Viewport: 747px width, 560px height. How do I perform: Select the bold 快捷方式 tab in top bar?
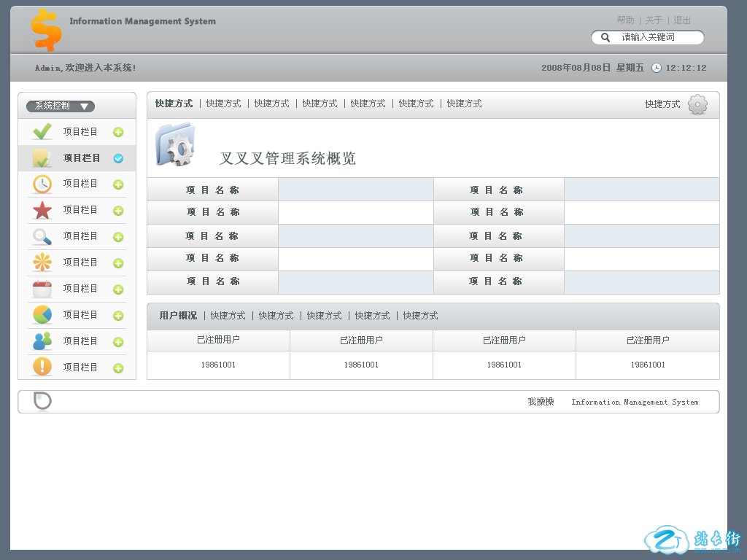pyautogui.click(x=174, y=104)
